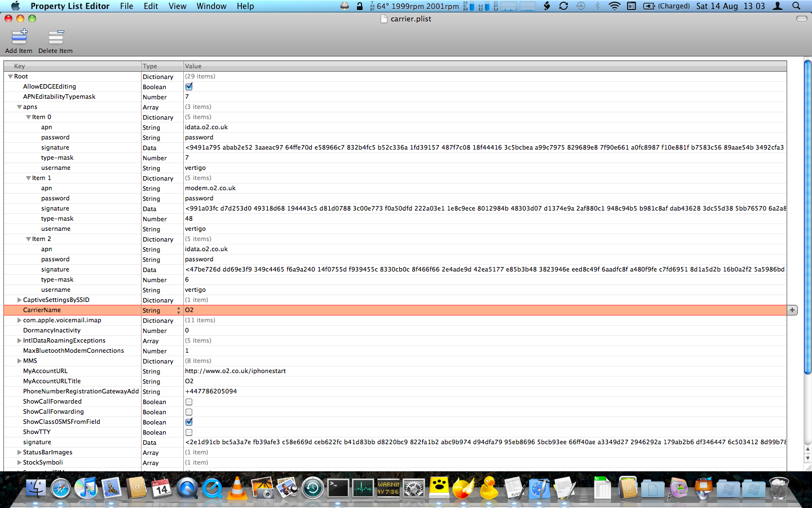Open CarrierName type String popup
This screenshot has height=508, width=812.
click(x=162, y=310)
